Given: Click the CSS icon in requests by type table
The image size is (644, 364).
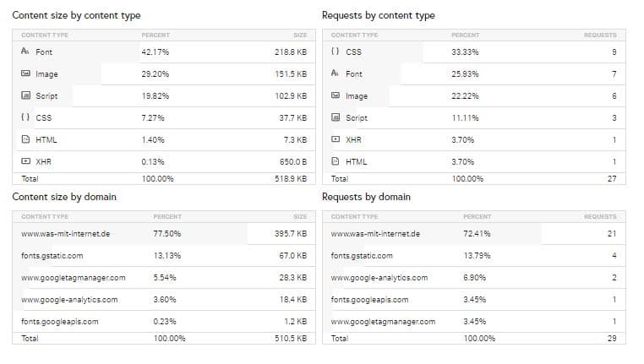Looking at the screenshot, I should (x=336, y=52).
